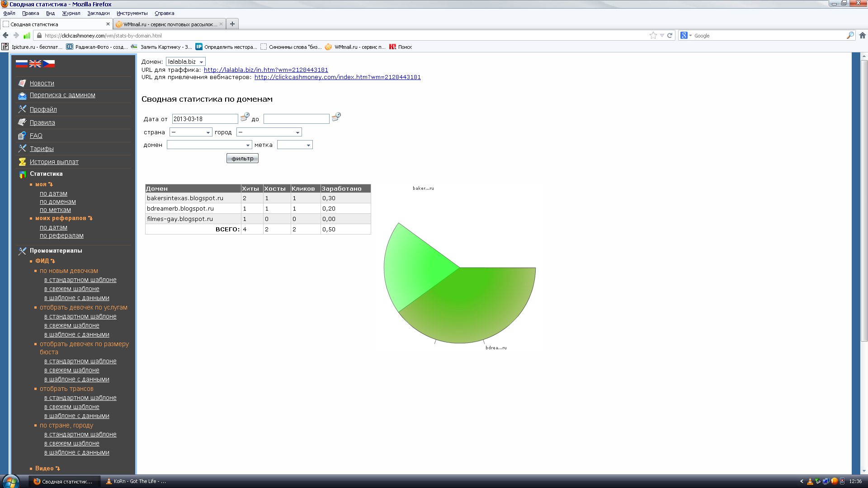Select the bakersintexas.blogspot.ru row cell
Image resolution: width=868 pixels, height=488 pixels.
tap(193, 198)
